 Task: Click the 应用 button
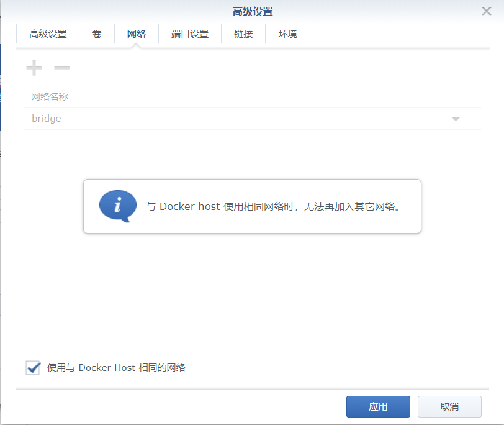pos(378,406)
